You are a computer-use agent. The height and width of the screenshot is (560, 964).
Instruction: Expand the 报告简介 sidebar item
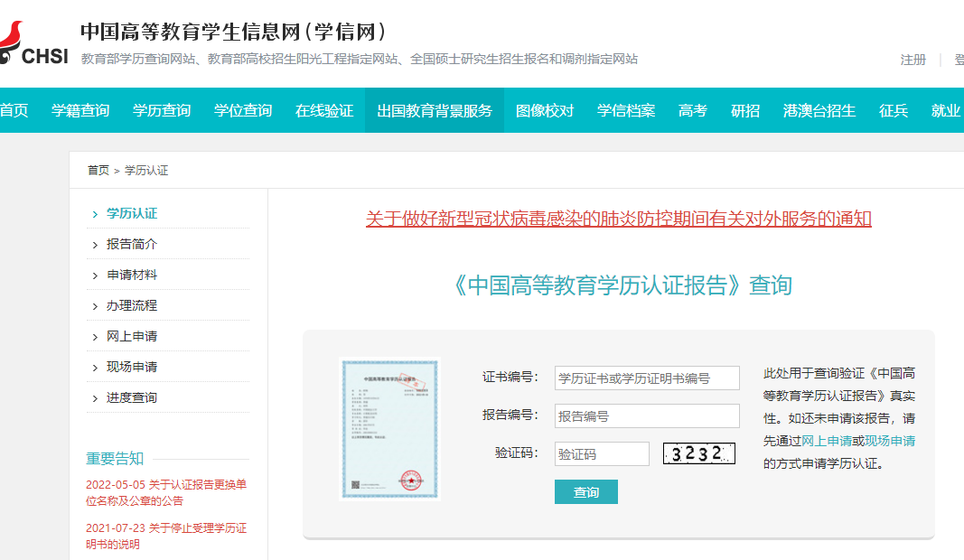(x=132, y=244)
